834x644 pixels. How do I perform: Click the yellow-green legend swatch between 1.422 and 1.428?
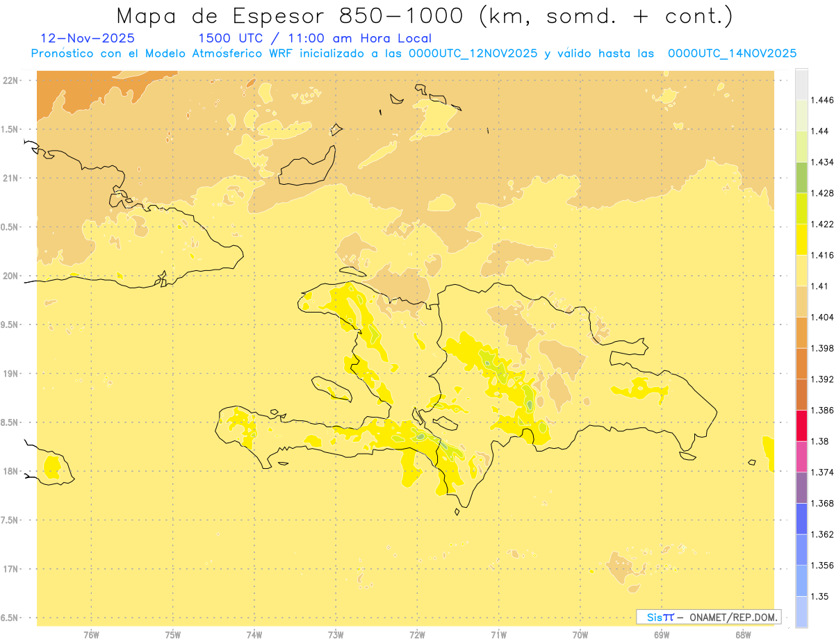(x=801, y=208)
